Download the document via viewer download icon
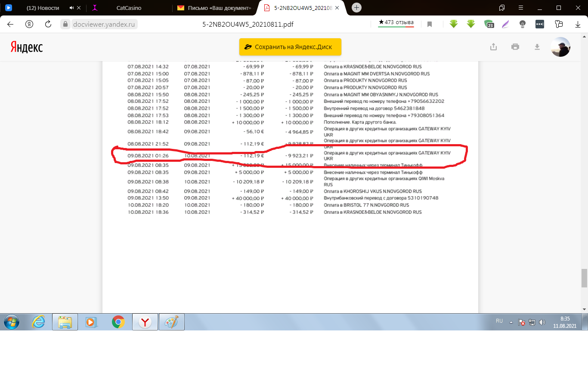Screen dimensions: 588x367 click(x=537, y=47)
